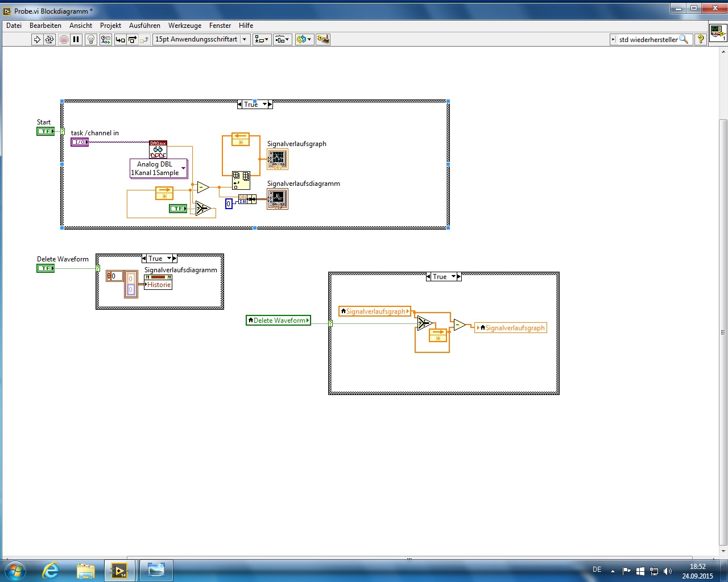Select the feedback node above Build Array
This screenshot has height=582, width=728.
[x=241, y=139]
